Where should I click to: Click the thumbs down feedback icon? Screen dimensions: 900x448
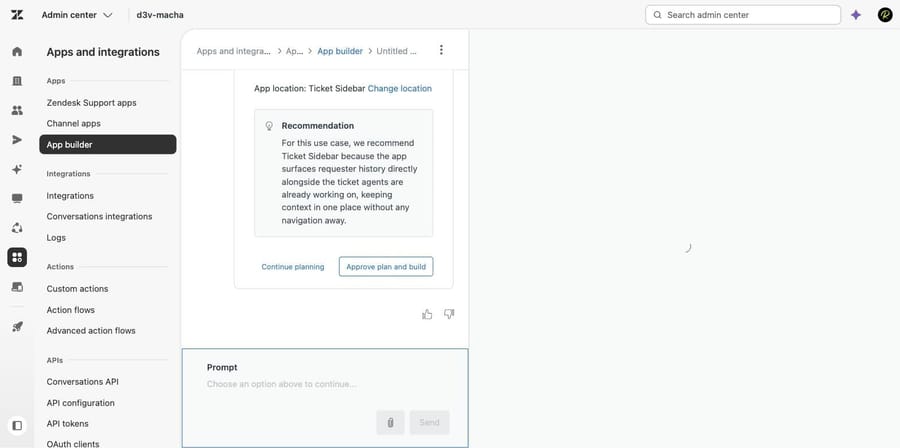tap(449, 314)
